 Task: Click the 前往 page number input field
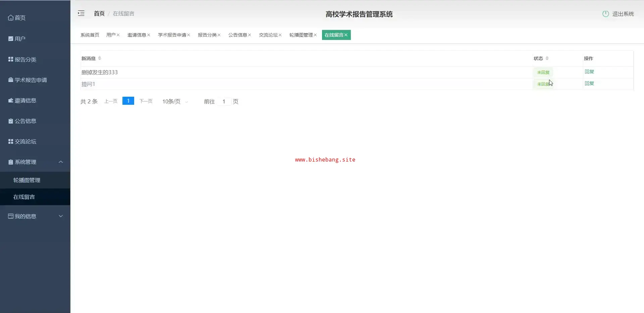point(224,101)
